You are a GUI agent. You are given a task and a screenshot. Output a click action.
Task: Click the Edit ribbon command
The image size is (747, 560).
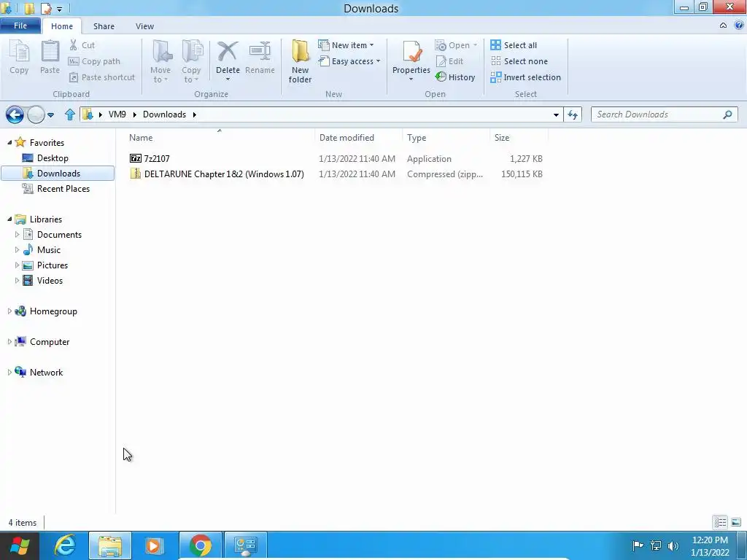pyautogui.click(x=449, y=61)
